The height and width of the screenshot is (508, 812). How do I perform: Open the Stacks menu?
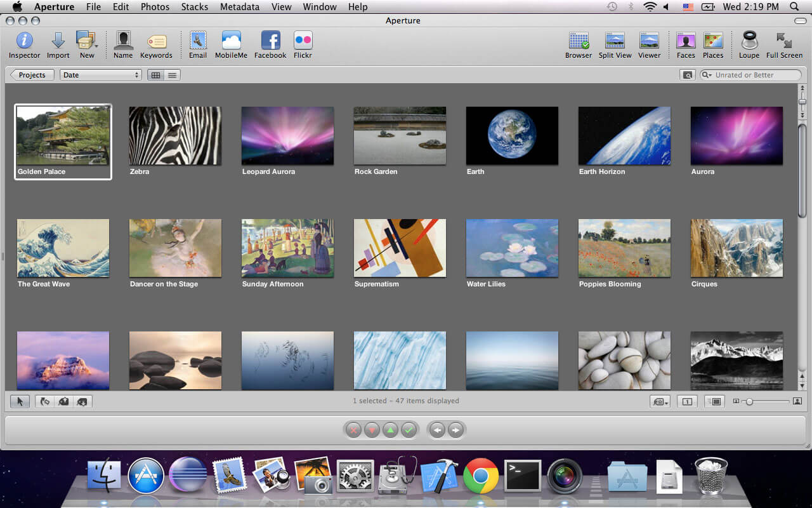(194, 7)
